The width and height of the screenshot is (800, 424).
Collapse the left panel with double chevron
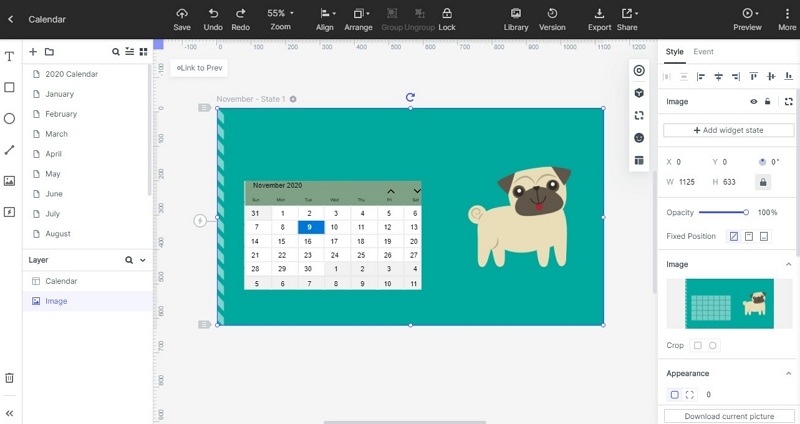[x=9, y=413]
